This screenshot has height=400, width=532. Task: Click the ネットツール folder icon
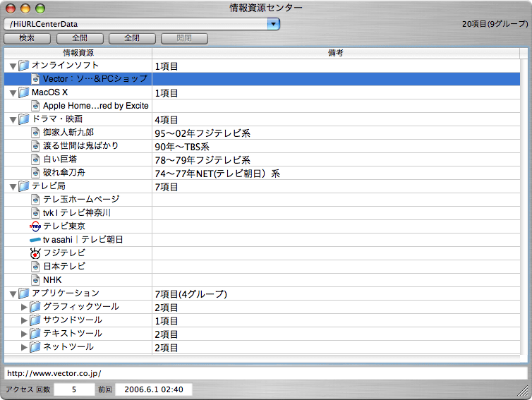[35, 347]
